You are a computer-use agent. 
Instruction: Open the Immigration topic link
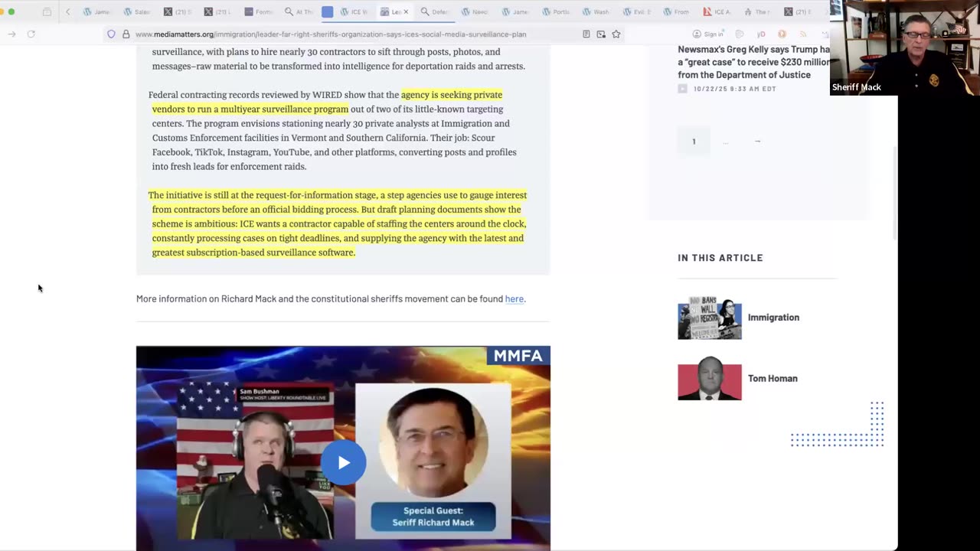tap(773, 318)
